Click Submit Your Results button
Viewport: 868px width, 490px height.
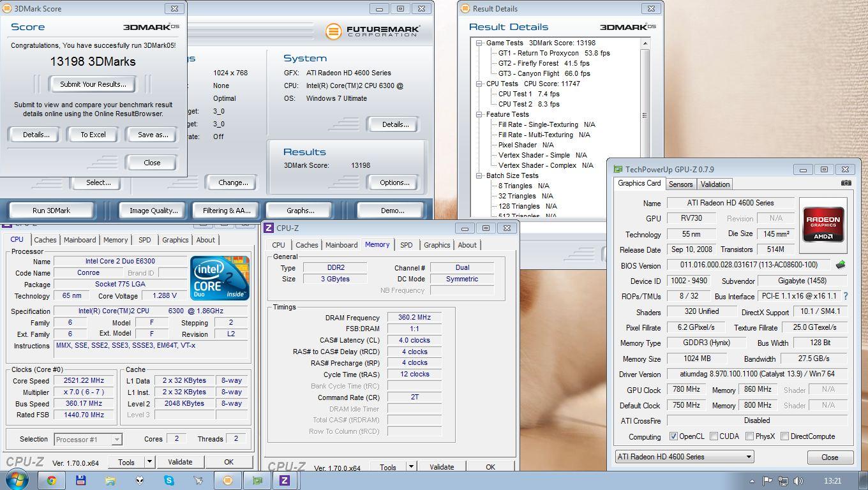(x=93, y=84)
